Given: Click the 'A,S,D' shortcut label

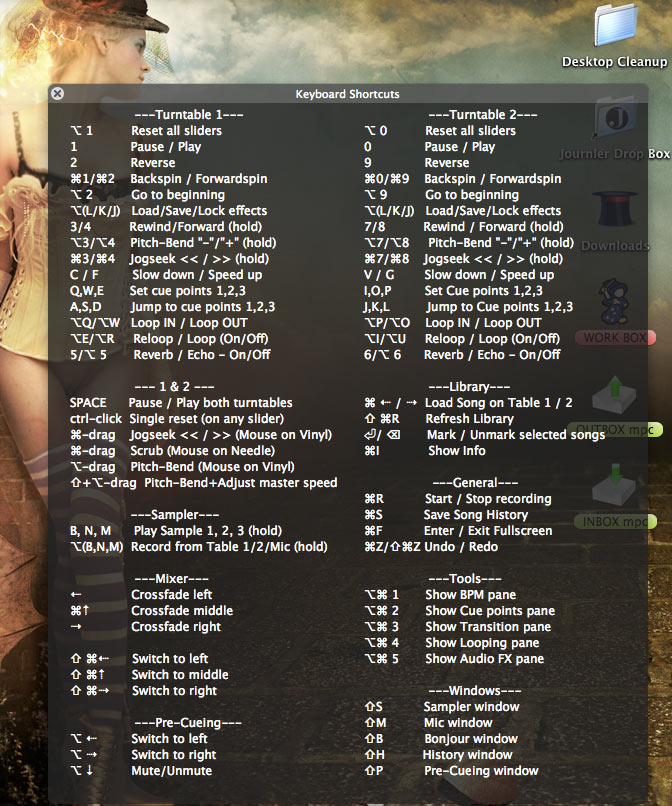Looking at the screenshot, I should point(85,307).
